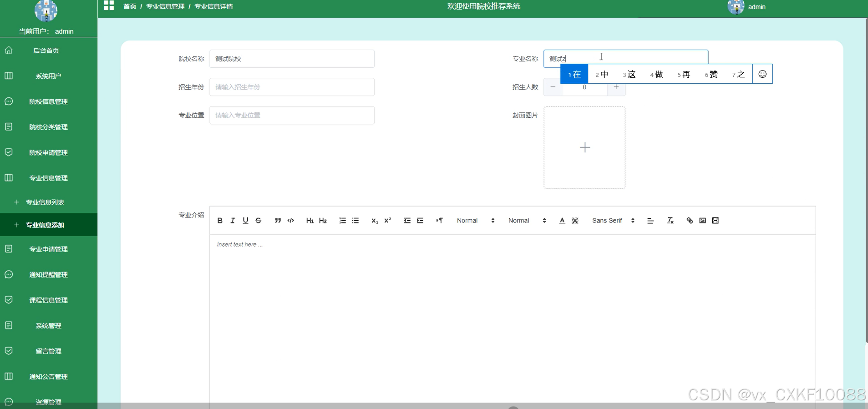Collapse 专业信息管理 sidebar menu
868x409 pixels.
(49, 178)
